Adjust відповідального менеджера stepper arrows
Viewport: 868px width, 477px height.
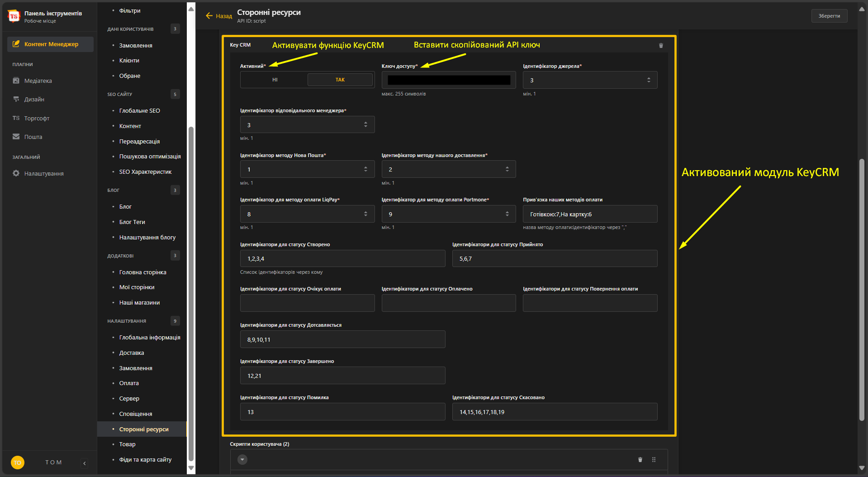coord(365,124)
